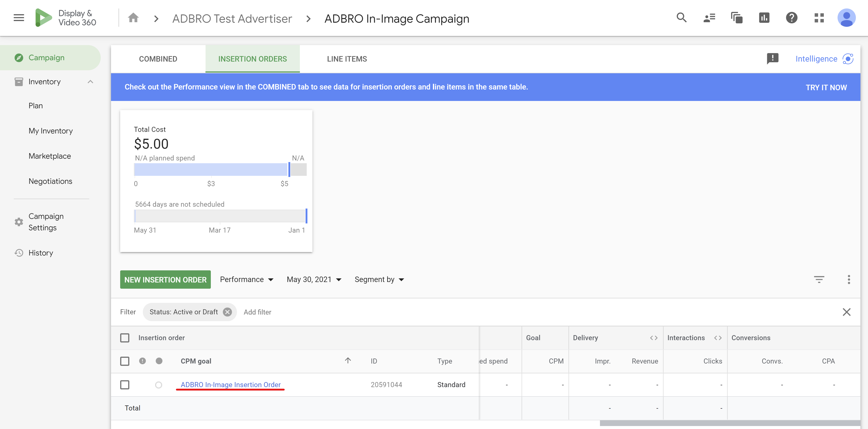Screen dimensions: 868x429
Task: Click the NEW INSERTION ORDER button
Action: [x=165, y=279]
